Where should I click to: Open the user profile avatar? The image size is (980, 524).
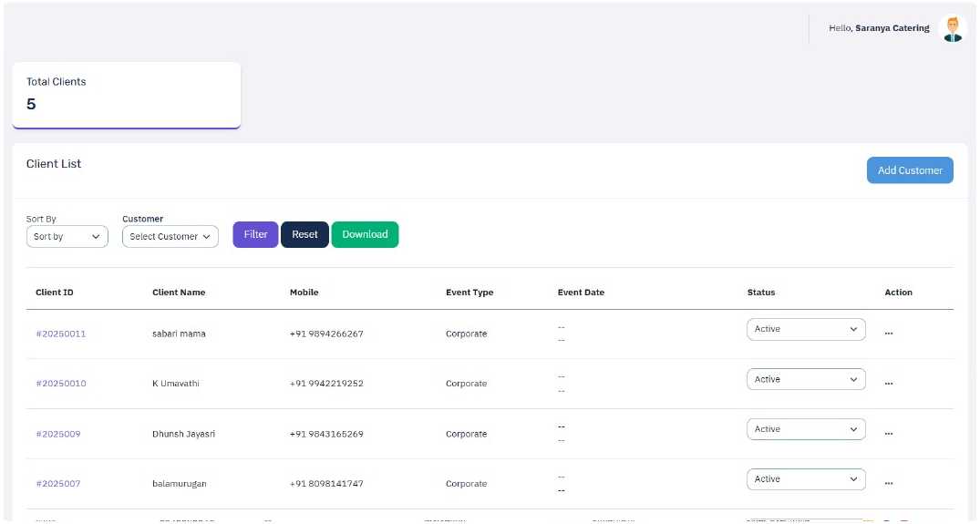point(953,29)
